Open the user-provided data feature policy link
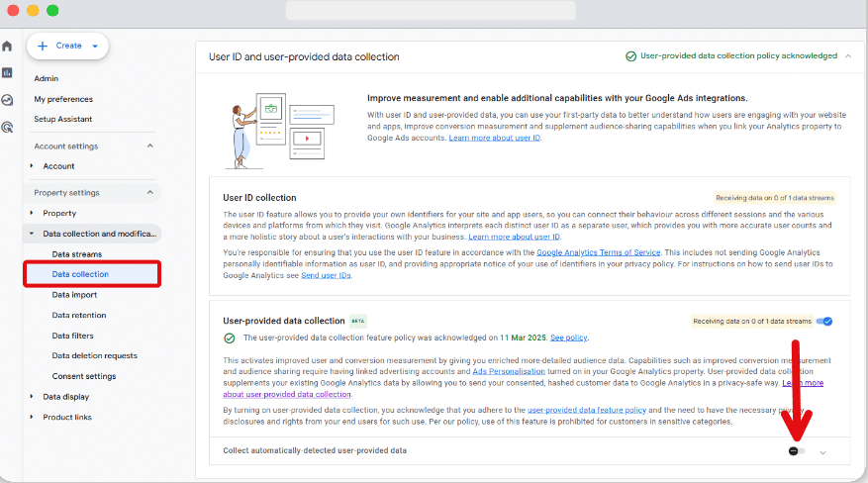 coord(587,410)
